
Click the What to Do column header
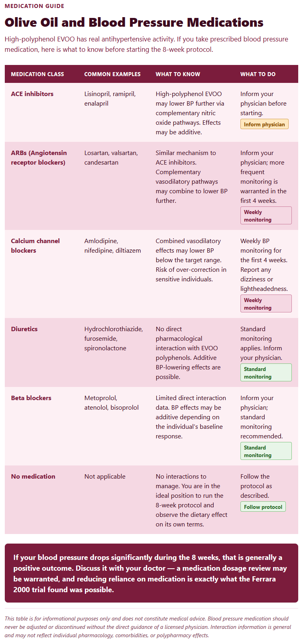pyautogui.click(x=258, y=74)
